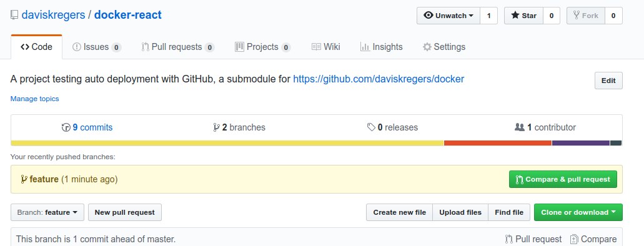Switch to the Settings tab
Screen dimensions: 644x246
click(444, 47)
